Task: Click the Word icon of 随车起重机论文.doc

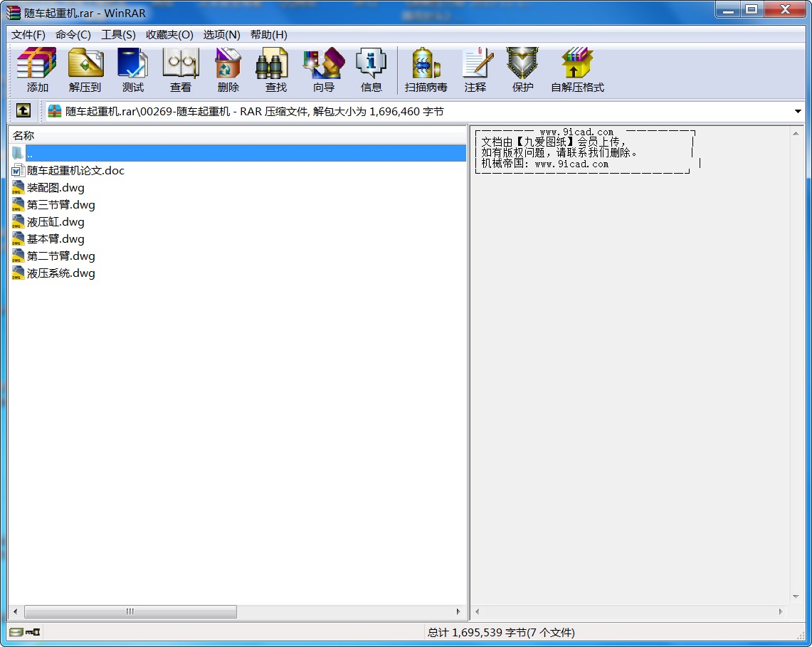Action: [x=18, y=170]
